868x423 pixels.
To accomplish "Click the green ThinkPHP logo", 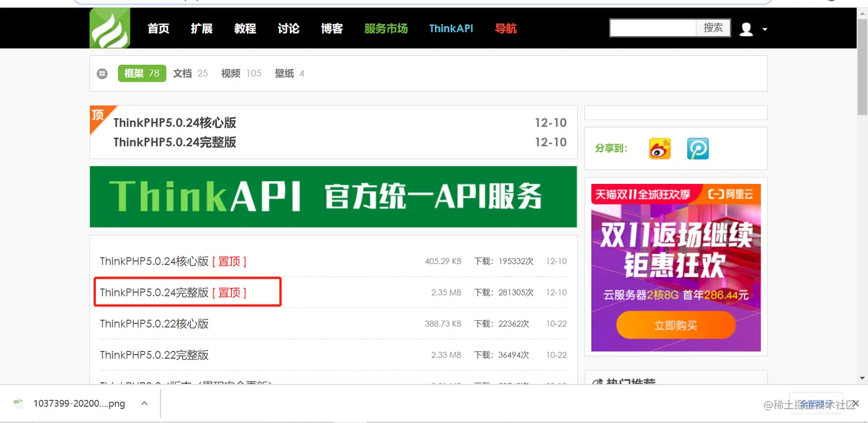I will (110, 28).
